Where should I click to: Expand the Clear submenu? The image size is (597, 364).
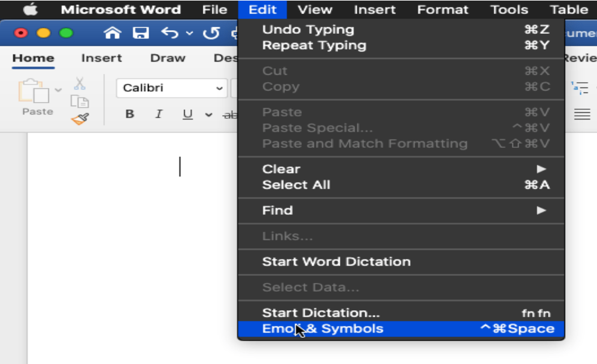tap(401, 168)
